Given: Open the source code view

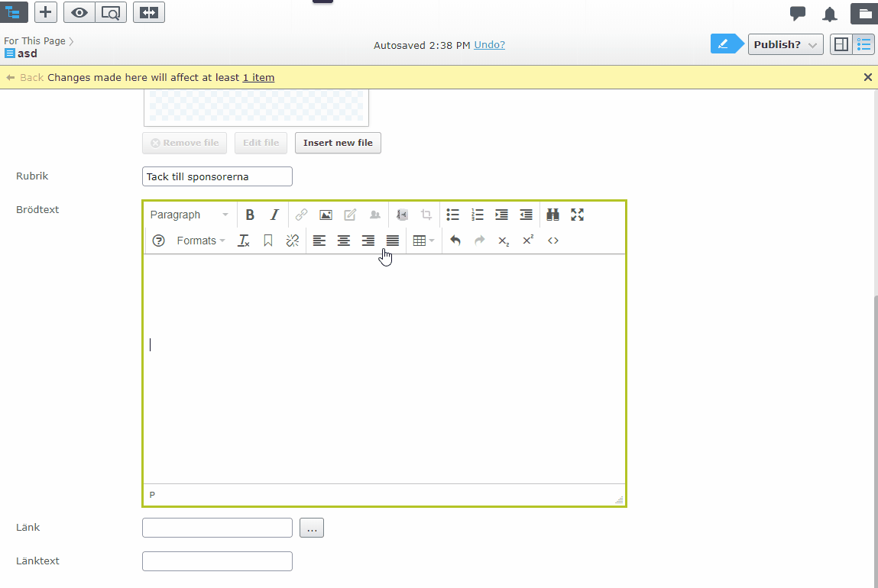Looking at the screenshot, I should point(553,241).
